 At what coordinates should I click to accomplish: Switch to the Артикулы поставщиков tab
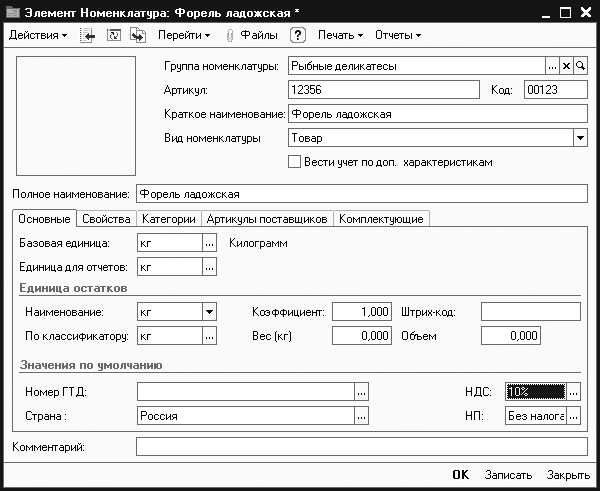pos(267,219)
